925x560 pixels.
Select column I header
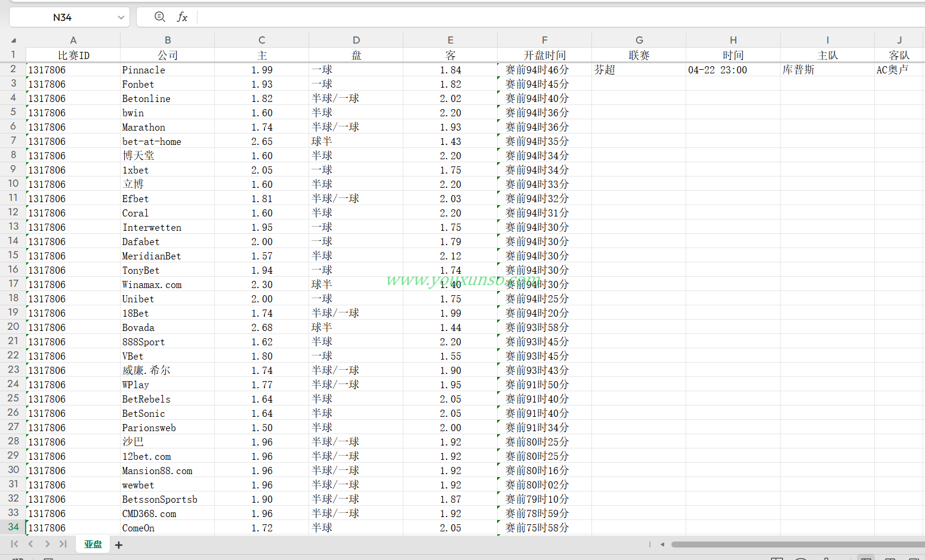[828, 40]
